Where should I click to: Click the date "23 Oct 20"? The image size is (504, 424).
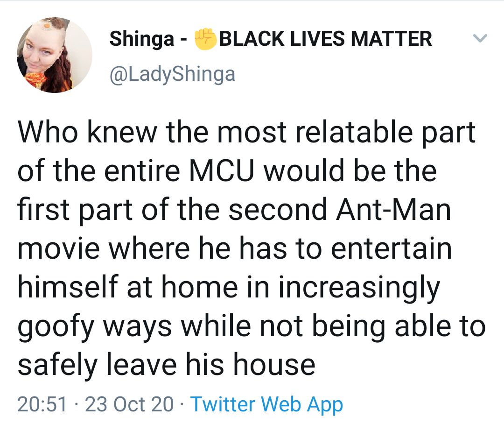coord(129,404)
